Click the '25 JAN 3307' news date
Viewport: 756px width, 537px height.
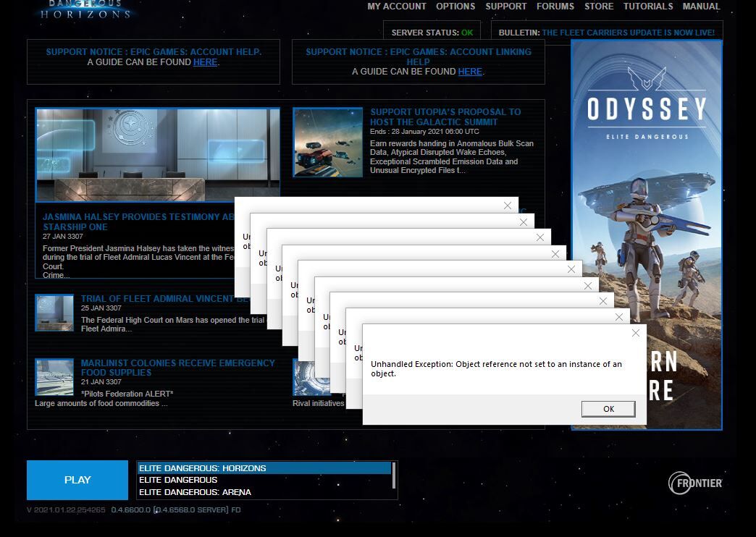(101, 308)
